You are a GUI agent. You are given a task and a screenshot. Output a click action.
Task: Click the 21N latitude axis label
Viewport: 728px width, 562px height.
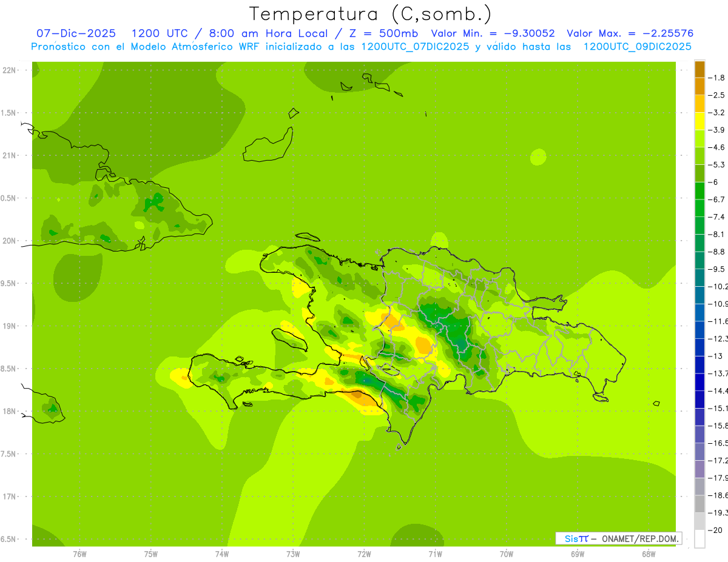(10, 156)
